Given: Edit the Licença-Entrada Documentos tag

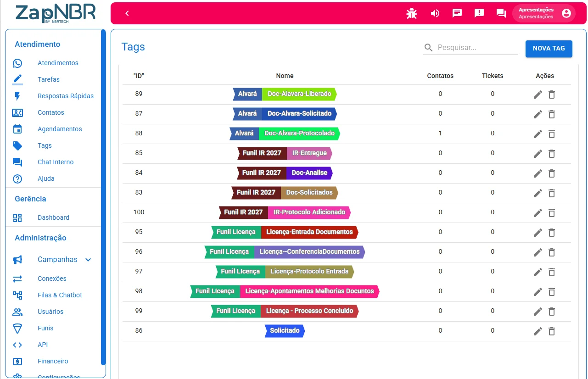Looking at the screenshot, I should coord(538,233).
